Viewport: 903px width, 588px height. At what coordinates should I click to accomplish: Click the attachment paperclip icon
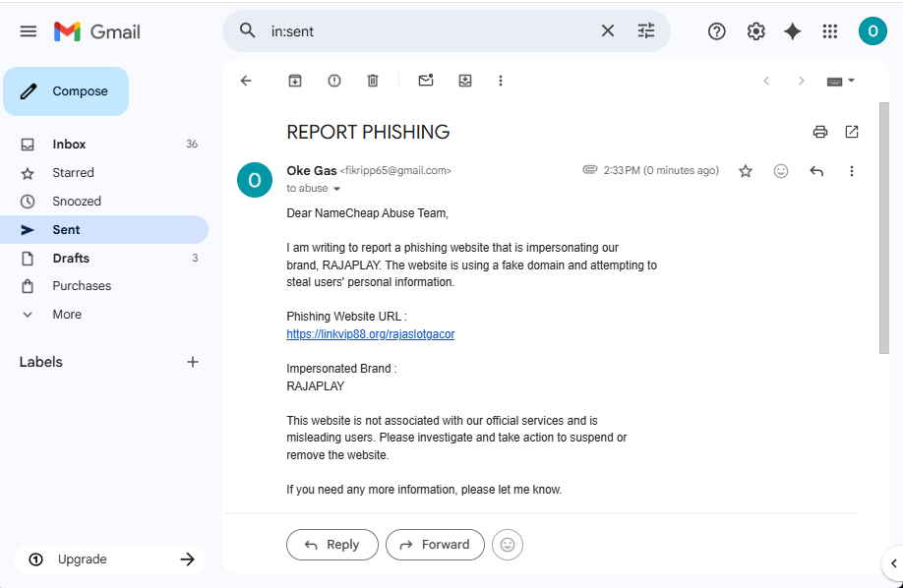tap(590, 170)
